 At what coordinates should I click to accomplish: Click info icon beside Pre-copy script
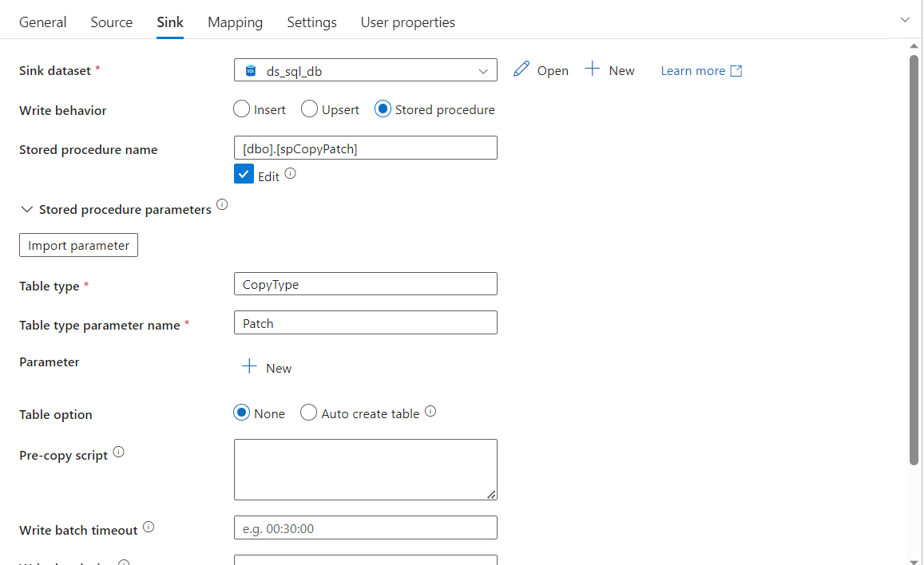pos(118,452)
